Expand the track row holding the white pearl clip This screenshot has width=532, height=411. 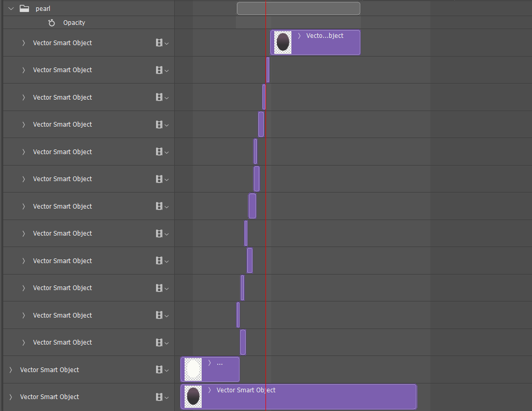tap(10, 369)
